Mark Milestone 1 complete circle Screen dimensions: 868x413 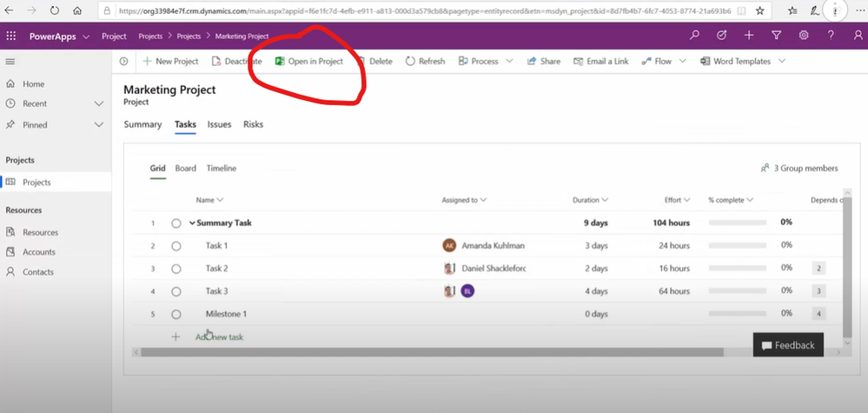[176, 314]
